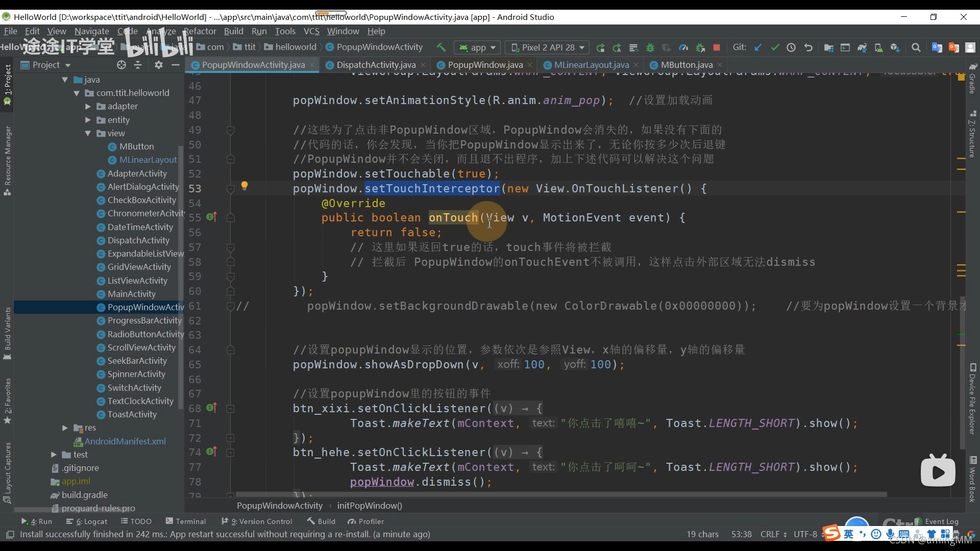This screenshot has width=980, height=551.
Task: Toggle the Layout Captures side panel
Action: [x=8, y=472]
